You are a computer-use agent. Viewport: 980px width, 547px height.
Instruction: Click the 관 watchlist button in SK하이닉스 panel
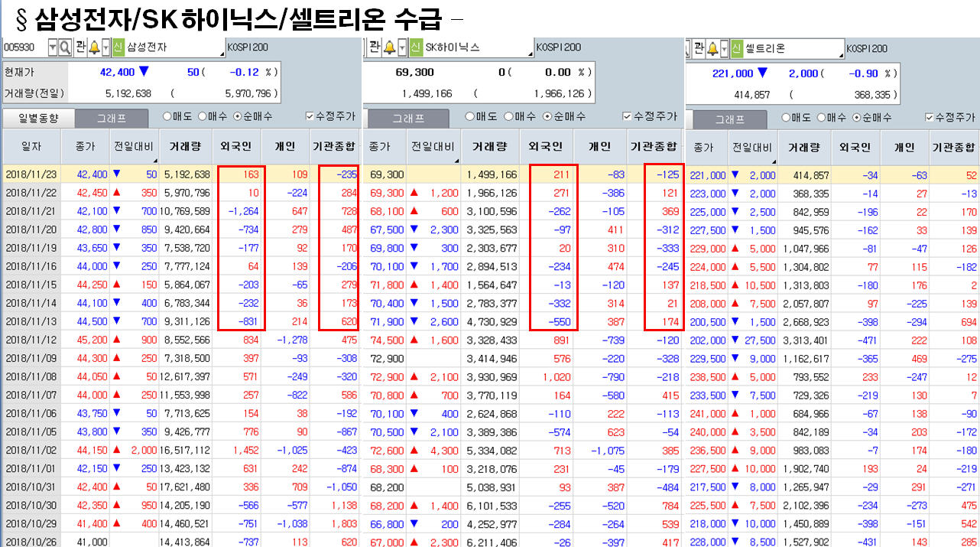375,47
